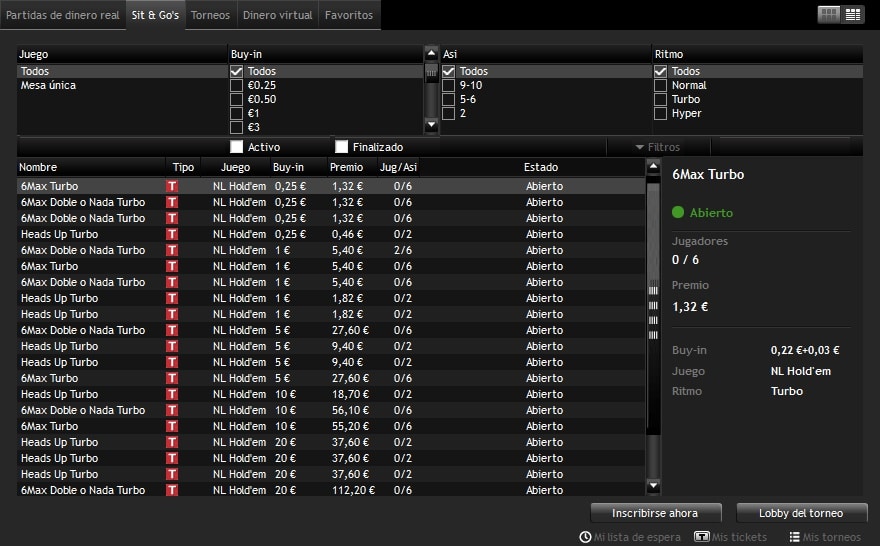Open Lobby del torneo

click(x=801, y=513)
